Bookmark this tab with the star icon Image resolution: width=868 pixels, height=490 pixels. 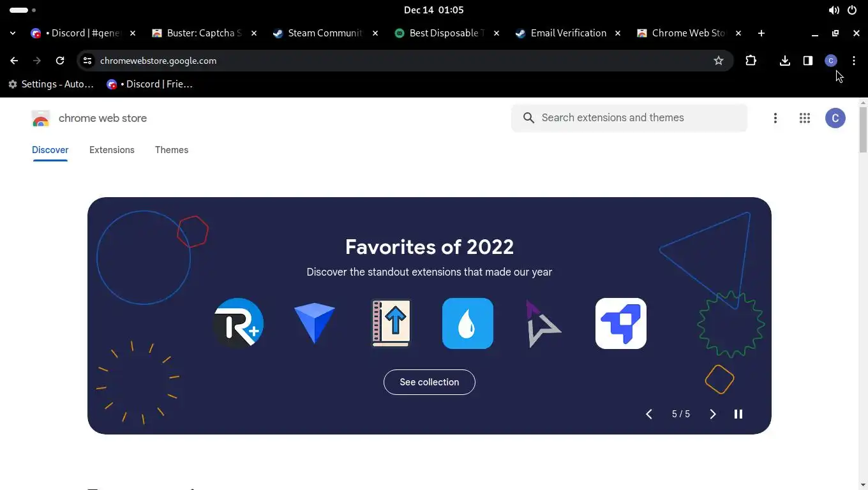[719, 61]
